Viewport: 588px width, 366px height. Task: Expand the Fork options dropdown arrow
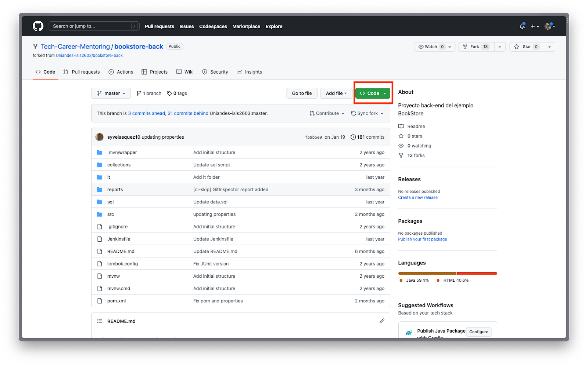(500, 47)
